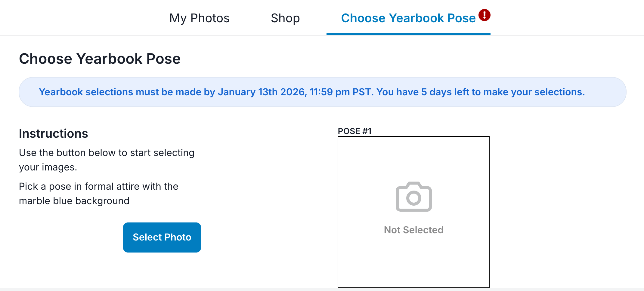
Task: Click the 'Pick a pose in formal attire' line
Action: pyautogui.click(x=98, y=186)
